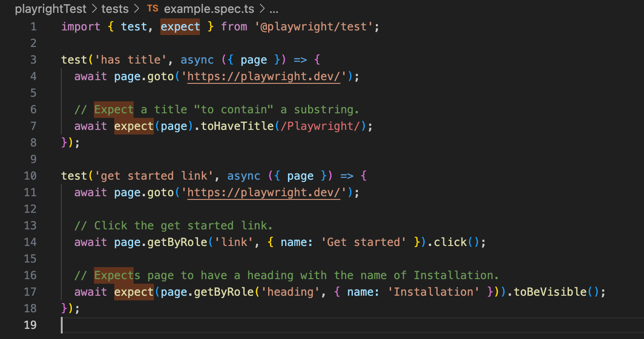Place cursor on toHaveTitle method
The height and width of the screenshot is (339, 644).
[x=237, y=126]
